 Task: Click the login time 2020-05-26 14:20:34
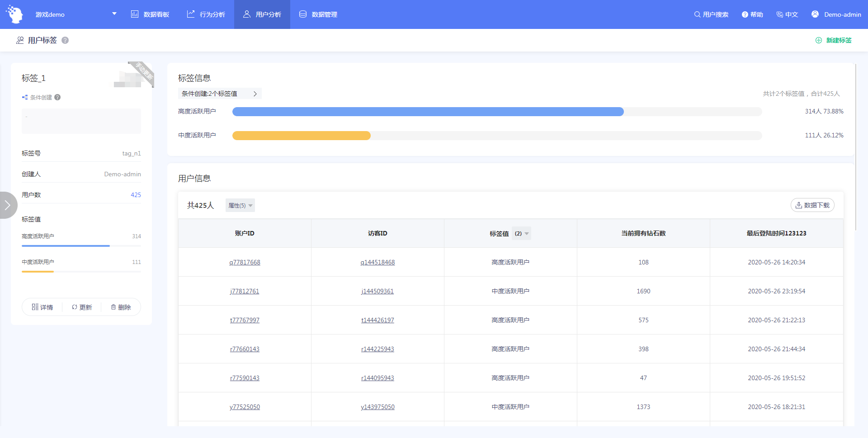click(776, 262)
